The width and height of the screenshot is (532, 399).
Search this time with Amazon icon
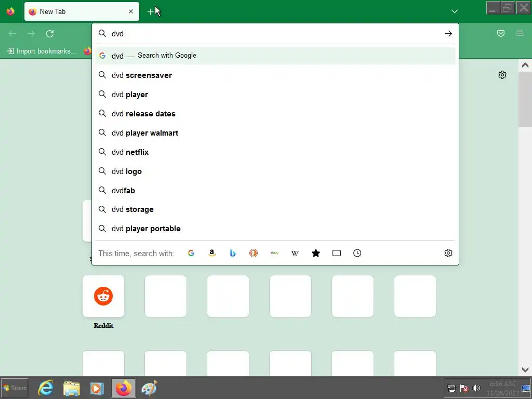[x=212, y=253]
